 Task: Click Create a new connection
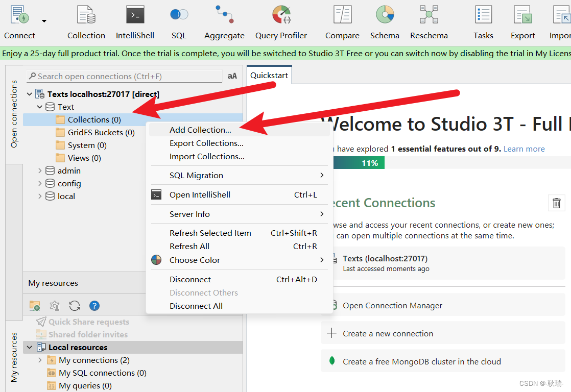pyautogui.click(x=443, y=333)
